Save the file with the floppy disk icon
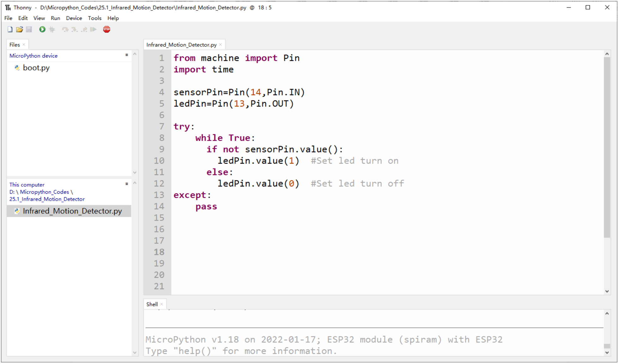This screenshot has height=364, width=618. point(29,29)
